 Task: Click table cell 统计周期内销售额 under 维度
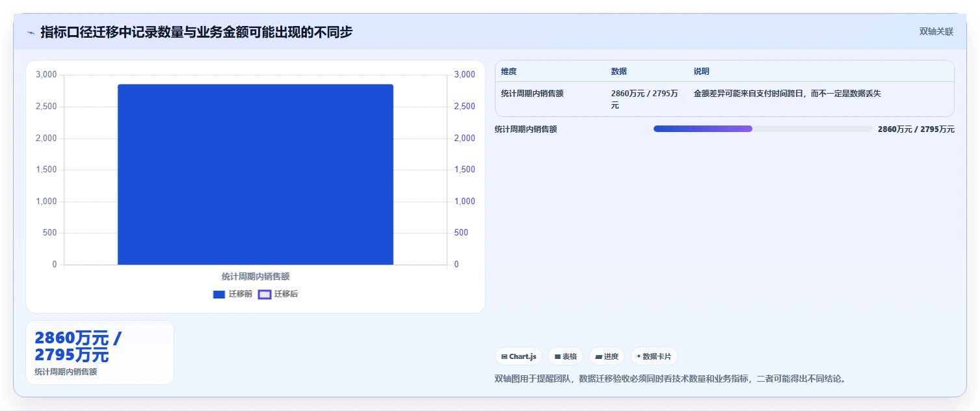click(533, 94)
